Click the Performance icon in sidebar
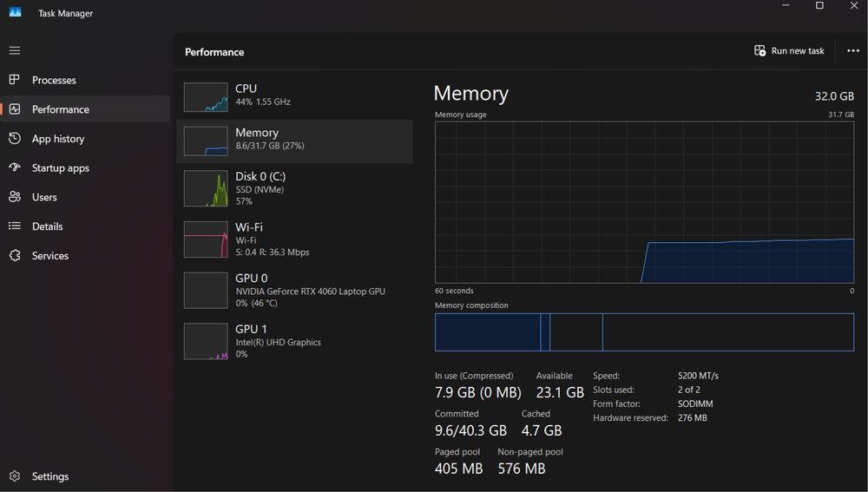The width and height of the screenshot is (868, 492). [x=15, y=109]
